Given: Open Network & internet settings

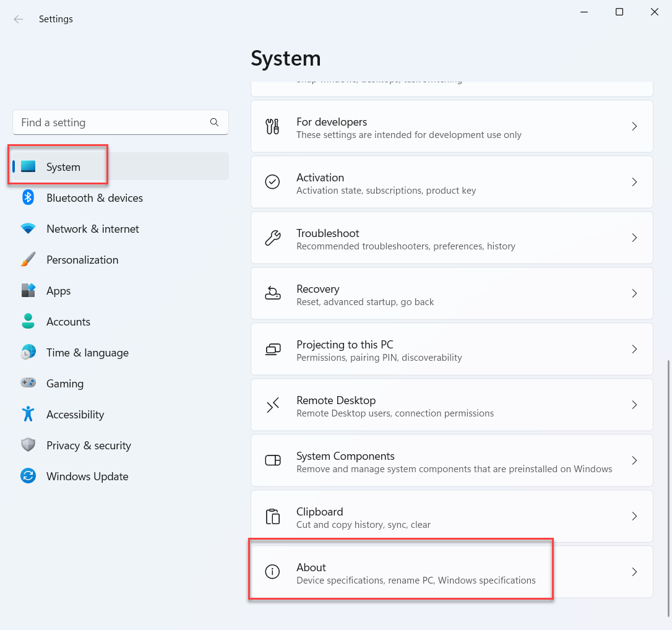Looking at the screenshot, I should pyautogui.click(x=121, y=228).
